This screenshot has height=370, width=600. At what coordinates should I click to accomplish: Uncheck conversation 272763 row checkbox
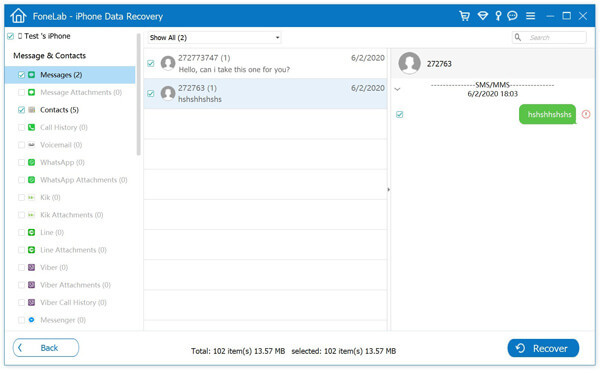[x=151, y=93]
